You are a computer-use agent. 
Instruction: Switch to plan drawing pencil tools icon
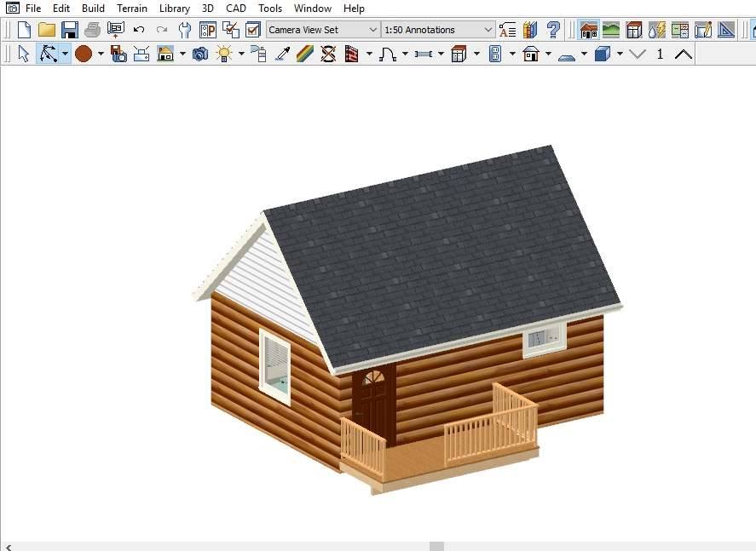(703, 30)
